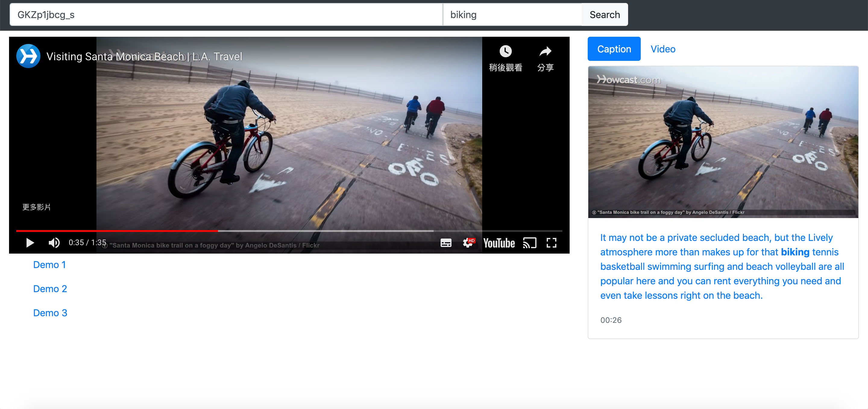Screen dimensions: 868x409
Task: Expand the 更多影片 more videos overlay
Action: [x=36, y=207]
